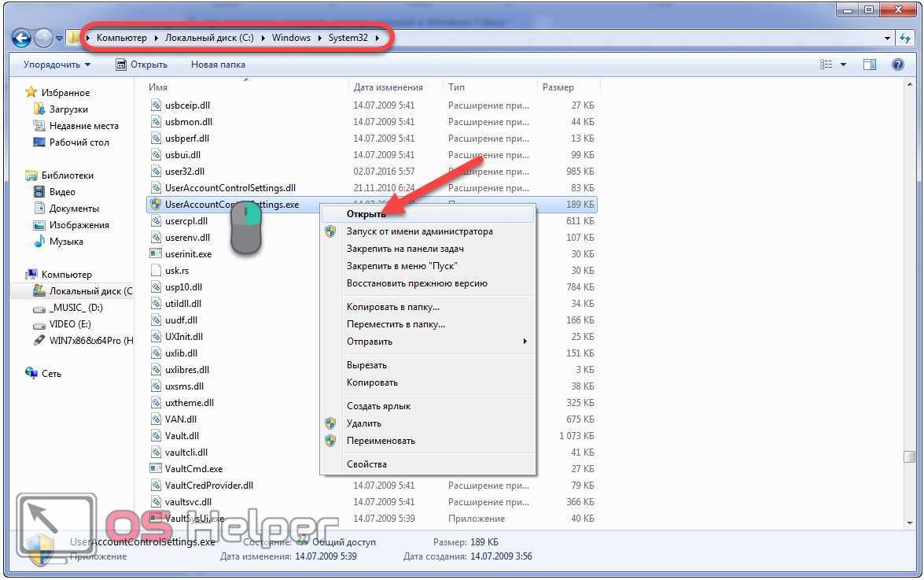Toggle the preview pane icon

(x=869, y=65)
